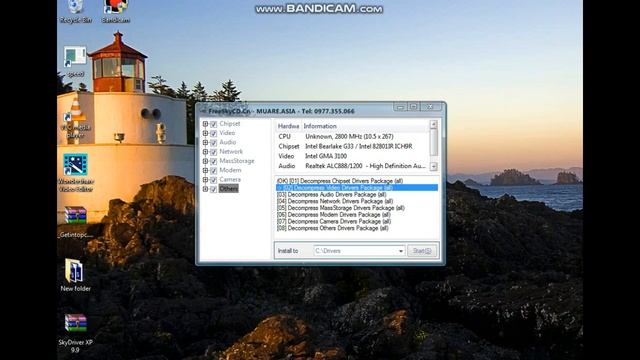Image resolution: width=640 pixels, height=360 pixels.
Task: Select the Network tree label
Action: point(231,151)
